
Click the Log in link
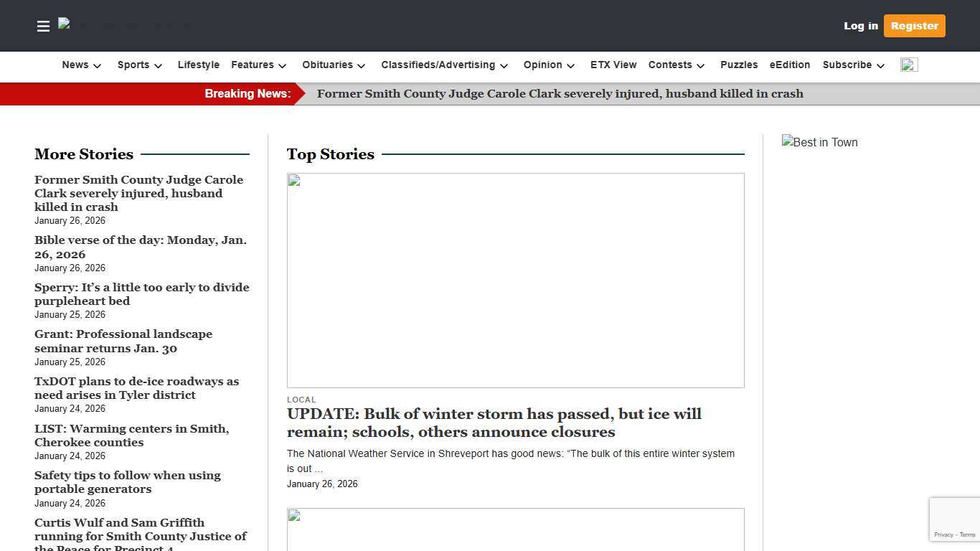click(x=860, y=26)
